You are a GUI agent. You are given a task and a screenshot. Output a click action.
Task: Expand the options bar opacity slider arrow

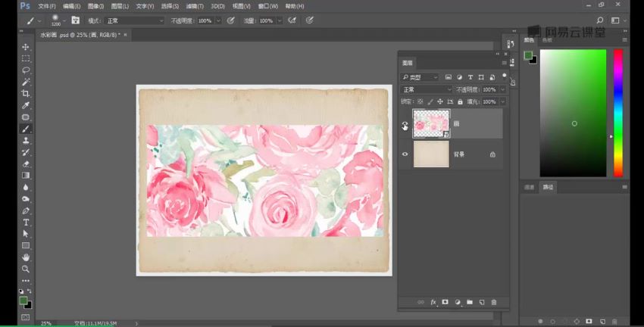218,20
